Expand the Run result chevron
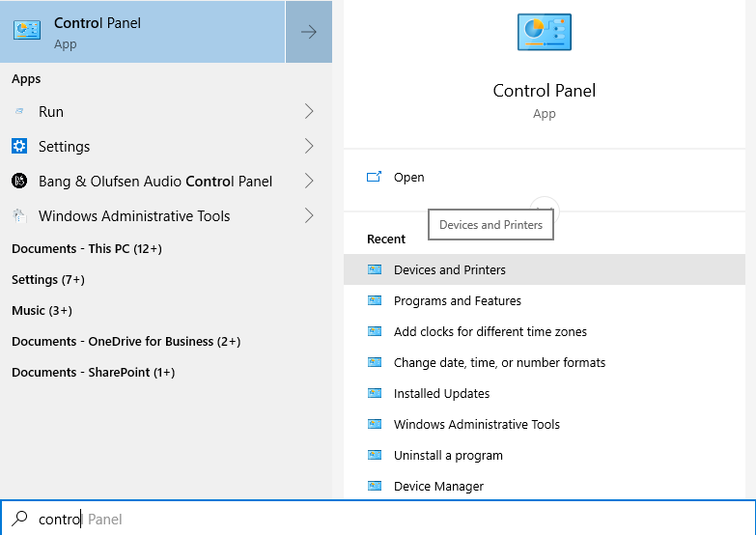 309,112
